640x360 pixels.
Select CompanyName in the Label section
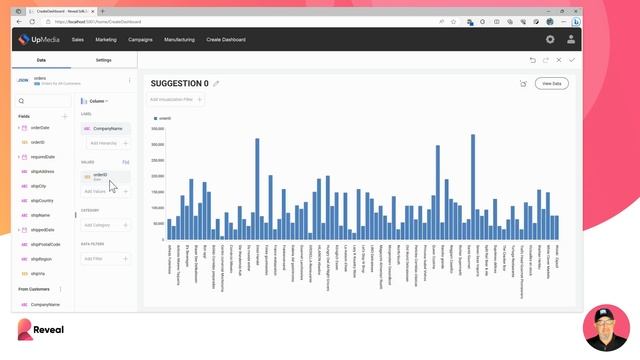point(106,129)
